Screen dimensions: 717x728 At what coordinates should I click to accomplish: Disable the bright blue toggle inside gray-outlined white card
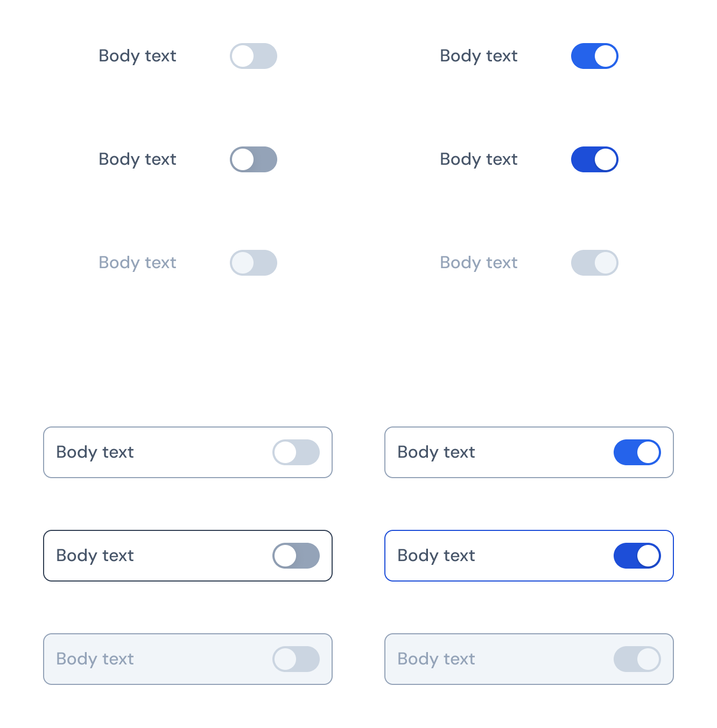[637, 452]
